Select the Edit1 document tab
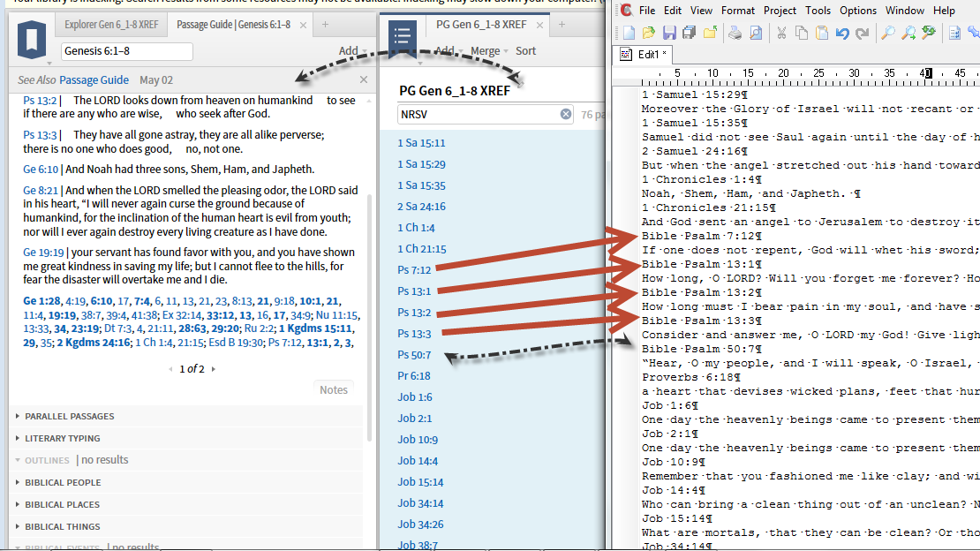This screenshot has width=980, height=551. (643, 55)
